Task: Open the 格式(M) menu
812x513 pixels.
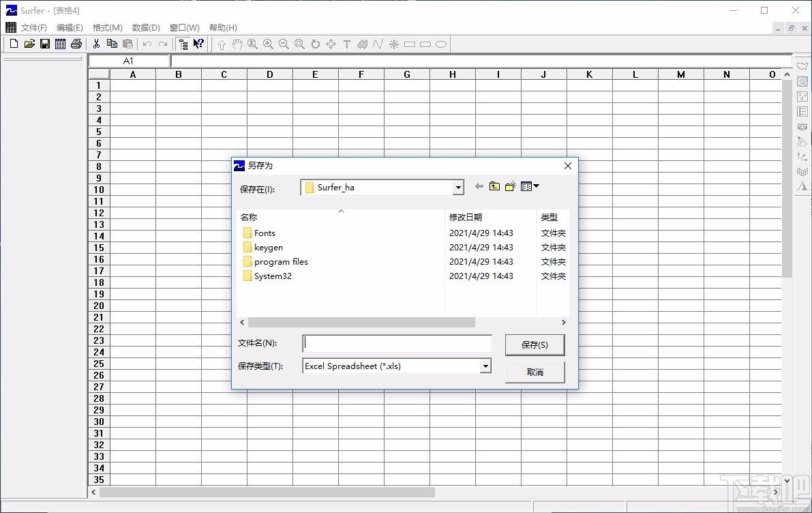Action: click(x=107, y=27)
